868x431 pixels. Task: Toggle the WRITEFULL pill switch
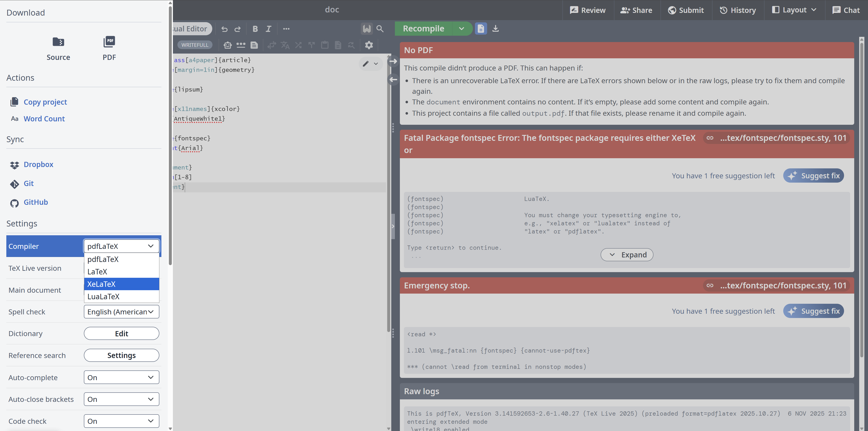point(195,45)
